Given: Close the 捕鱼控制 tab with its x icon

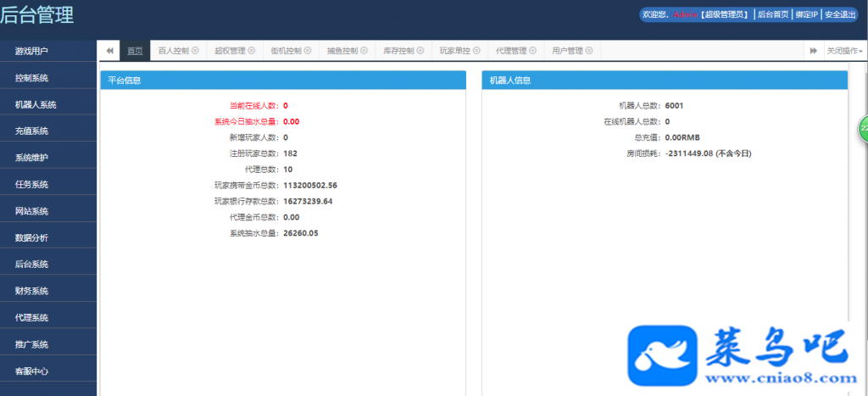Looking at the screenshot, I should pos(364,50).
